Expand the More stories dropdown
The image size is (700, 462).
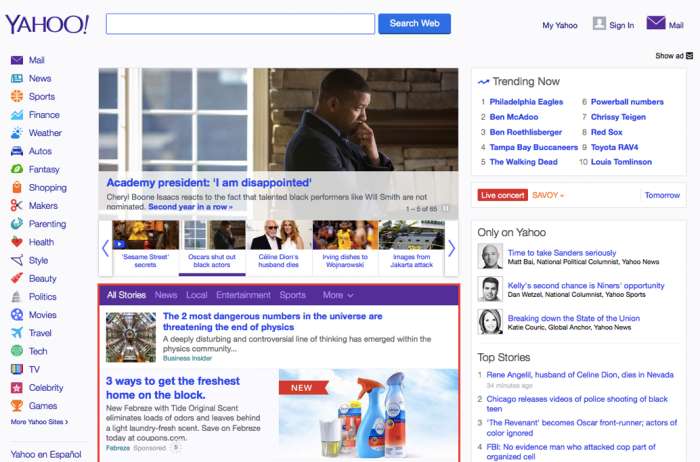pyautogui.click(x=338, y=295)
